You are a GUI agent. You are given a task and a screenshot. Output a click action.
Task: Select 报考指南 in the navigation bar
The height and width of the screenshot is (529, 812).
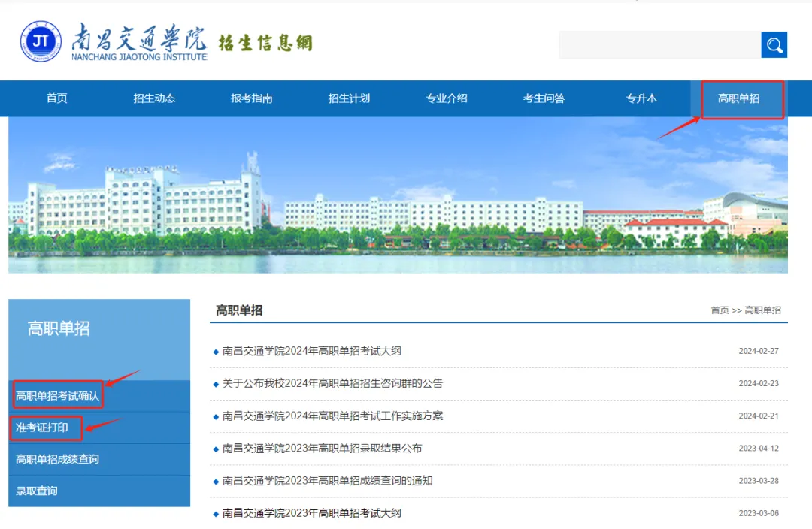(x=251, y=98)
